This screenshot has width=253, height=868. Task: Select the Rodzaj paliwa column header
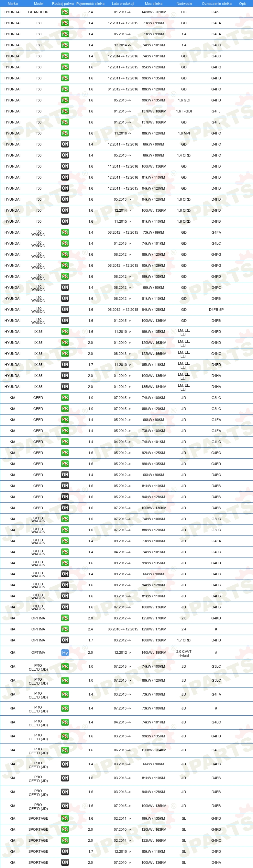tap(62, 3)
